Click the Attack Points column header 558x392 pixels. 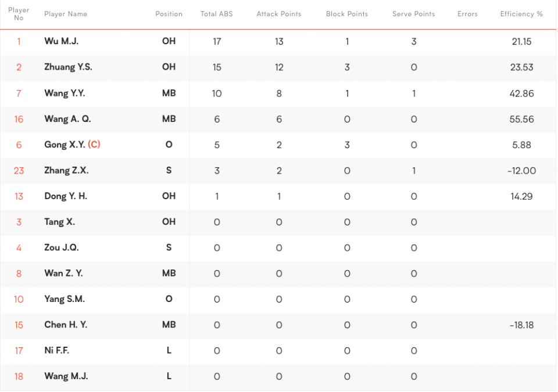tap(278, 14)
